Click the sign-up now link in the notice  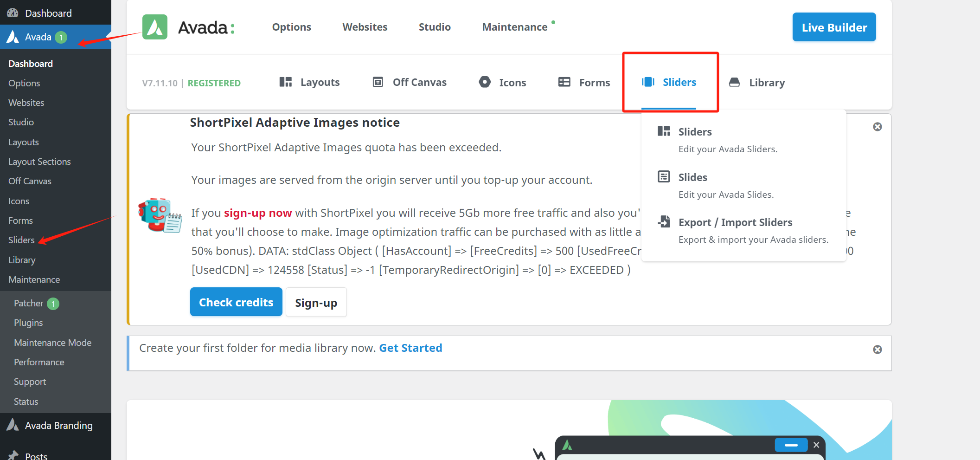click(x=258, y=213)
